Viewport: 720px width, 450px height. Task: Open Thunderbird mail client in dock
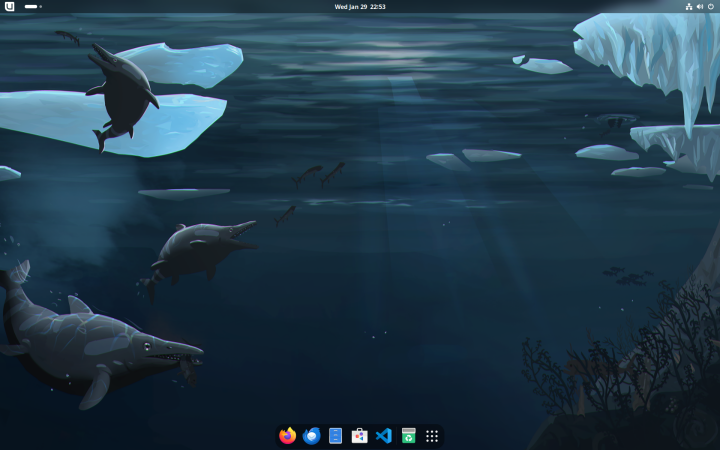coord(312,436)
